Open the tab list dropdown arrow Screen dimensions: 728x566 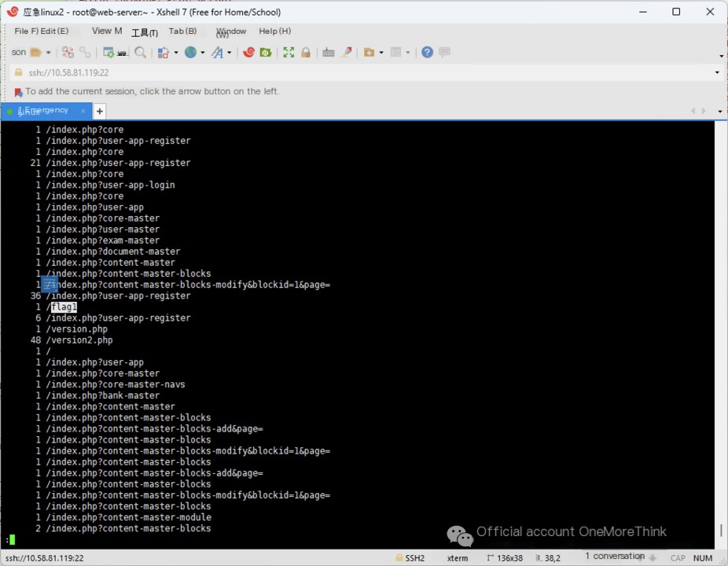720,112
